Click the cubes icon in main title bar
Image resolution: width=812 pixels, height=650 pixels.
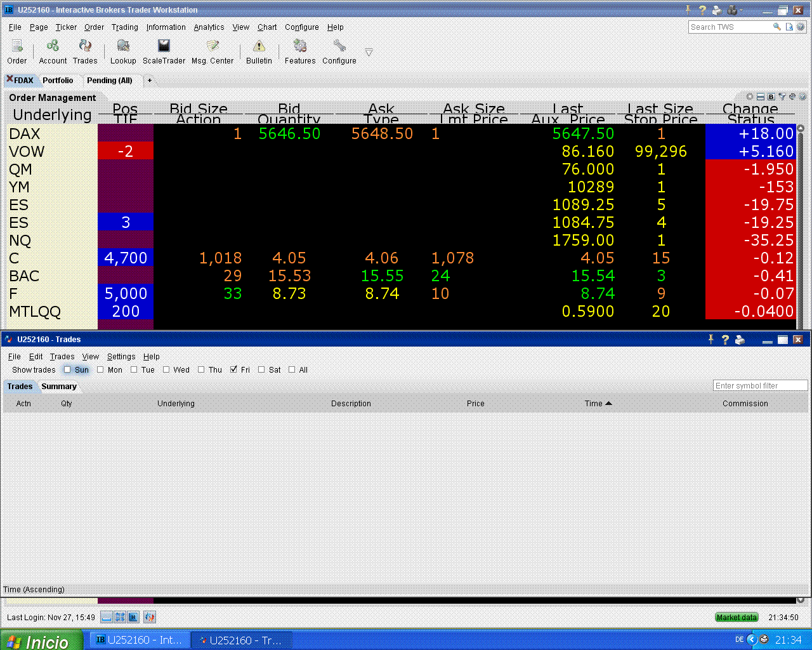[x=732, y=10]
